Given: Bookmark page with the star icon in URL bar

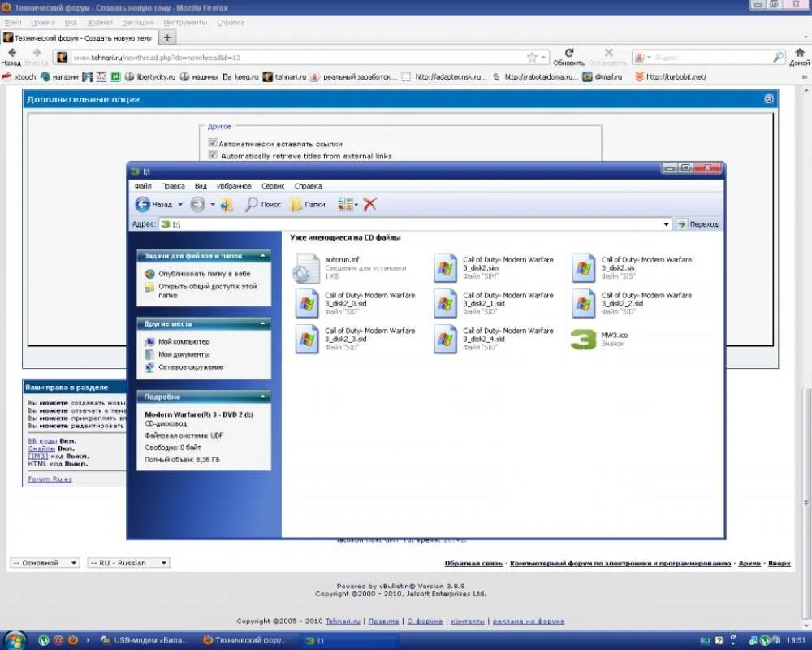Looking at the screenshot, I should [x=532, y=58].
